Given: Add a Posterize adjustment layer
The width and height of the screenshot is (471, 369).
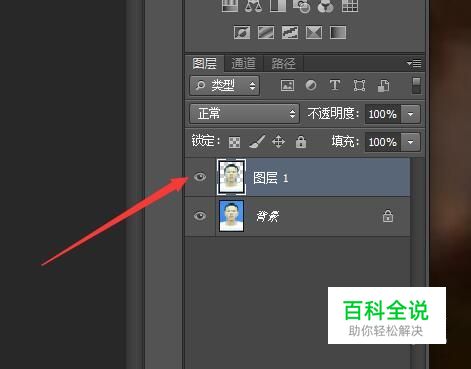Looking at the screenshot, I should tap(266, 33).
